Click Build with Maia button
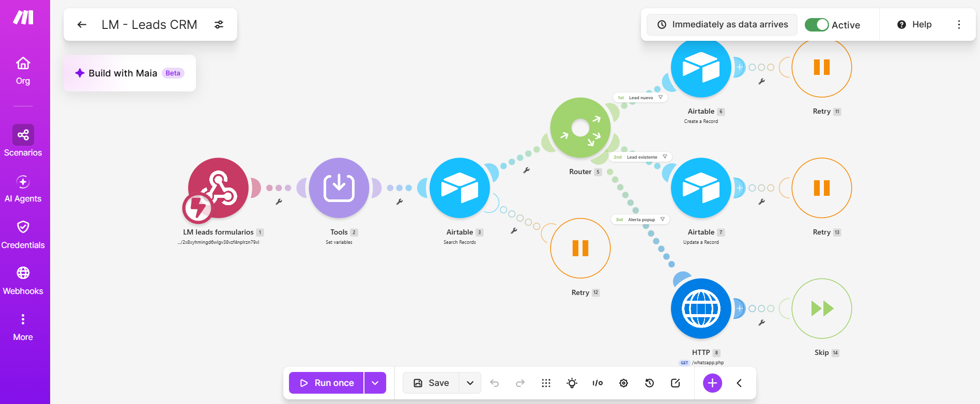Image resolution: width=980 pixels, height=404 pixels. point(130,73)
